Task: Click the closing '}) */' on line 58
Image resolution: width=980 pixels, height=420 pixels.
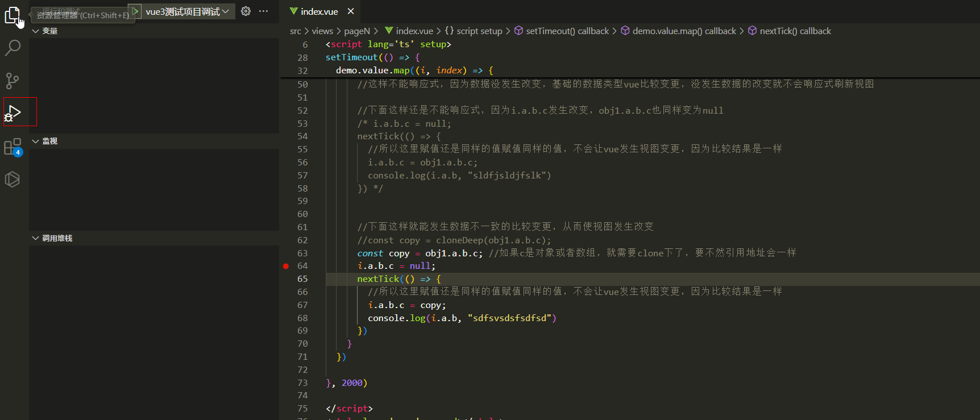Action: coord(370,189)
